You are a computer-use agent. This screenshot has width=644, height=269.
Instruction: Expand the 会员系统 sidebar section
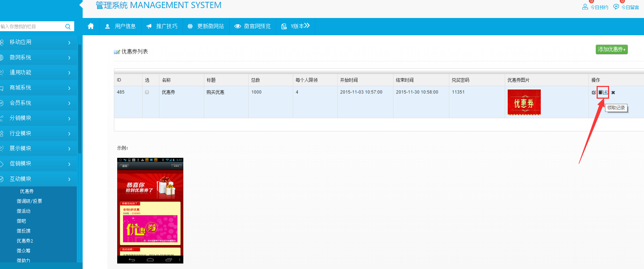(x=37, y=103)
